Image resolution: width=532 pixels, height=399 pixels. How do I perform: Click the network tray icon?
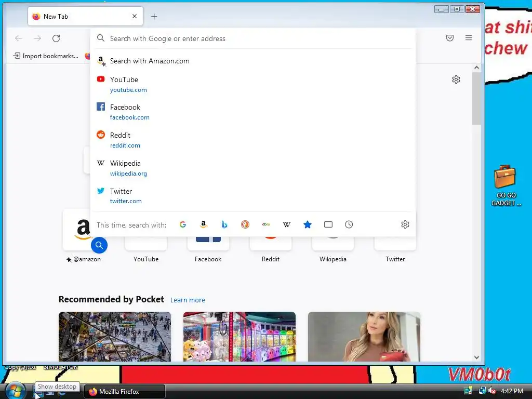click(482, 391)
